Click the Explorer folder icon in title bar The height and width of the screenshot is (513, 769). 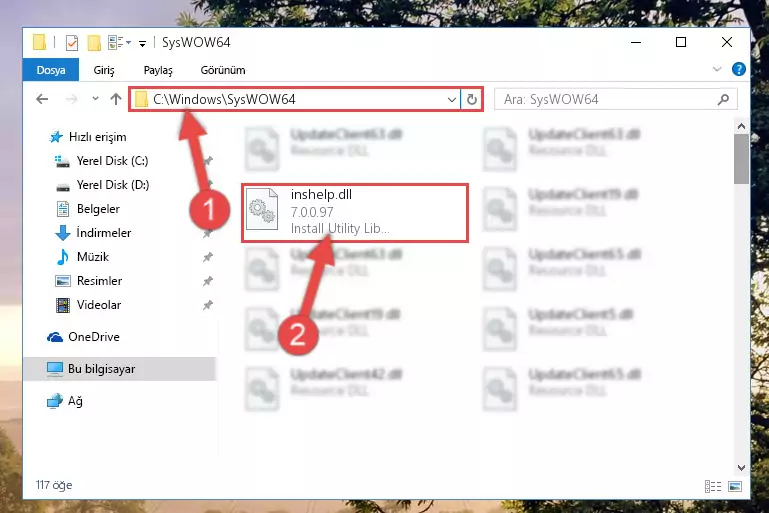pos(39,42)
